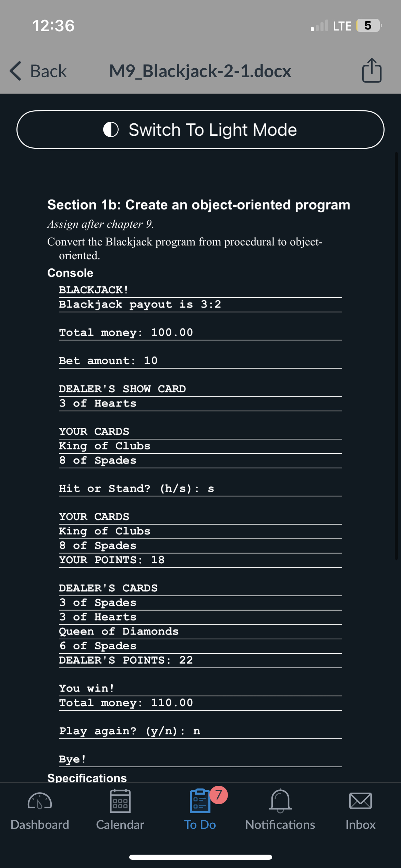
Task: Tap the share icon to export the document
Action: coord(372,71)
